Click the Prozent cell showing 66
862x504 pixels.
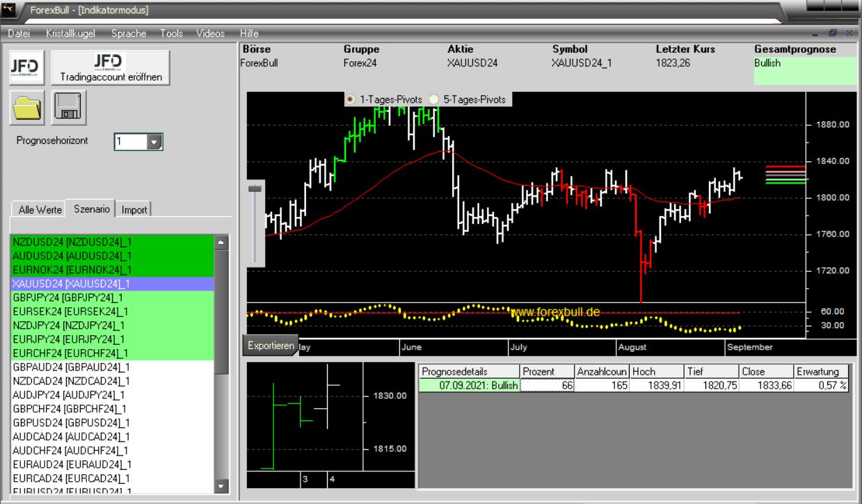pos(548,385)
